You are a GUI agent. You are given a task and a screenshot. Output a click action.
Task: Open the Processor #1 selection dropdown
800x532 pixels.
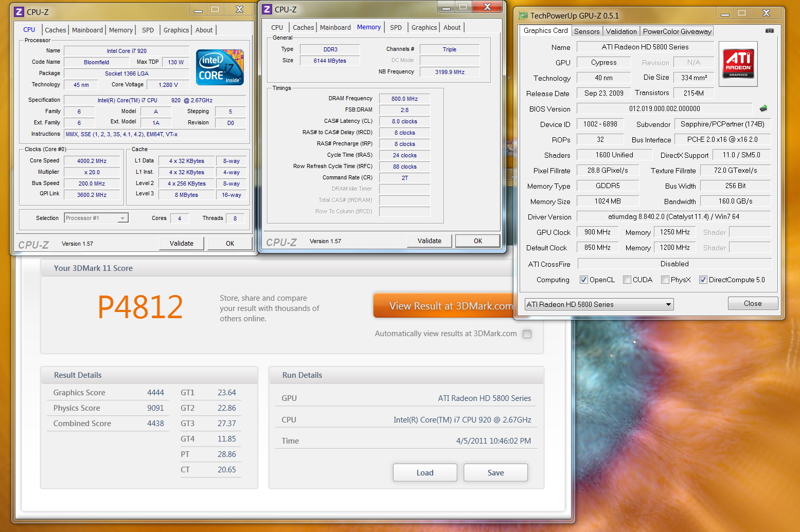(96, 218)
